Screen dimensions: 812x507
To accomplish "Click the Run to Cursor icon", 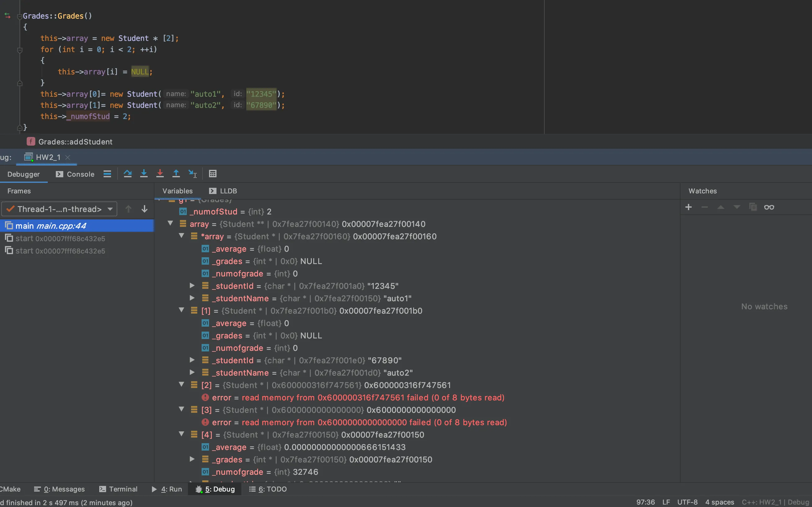I will [x=193, y=174].
